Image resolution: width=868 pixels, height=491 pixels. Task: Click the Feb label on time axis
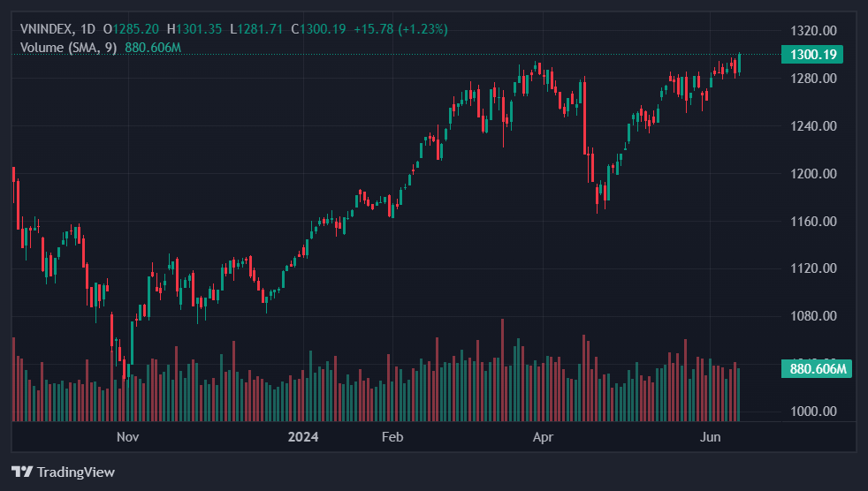(x=392, y=437)
